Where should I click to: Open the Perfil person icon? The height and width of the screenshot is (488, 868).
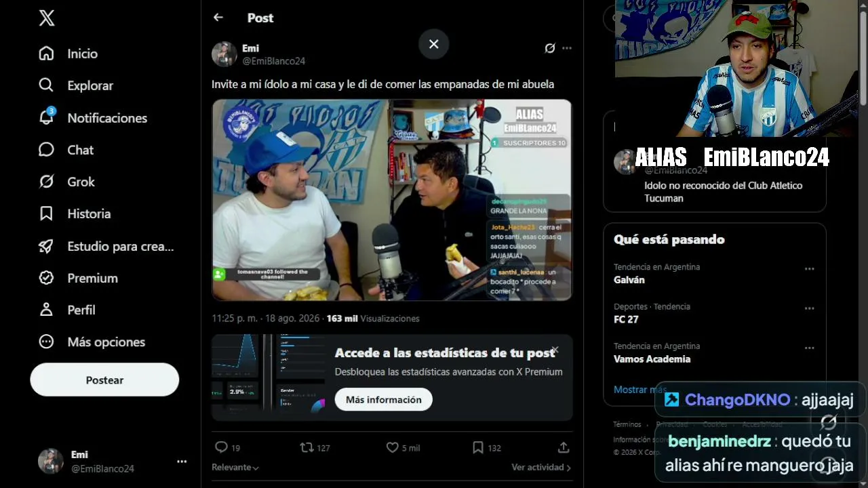46,310
